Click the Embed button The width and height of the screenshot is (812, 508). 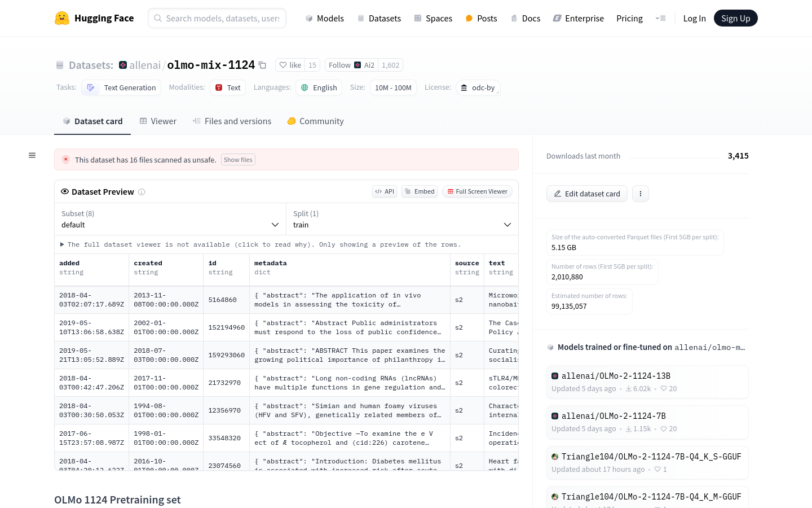point(420,191)
